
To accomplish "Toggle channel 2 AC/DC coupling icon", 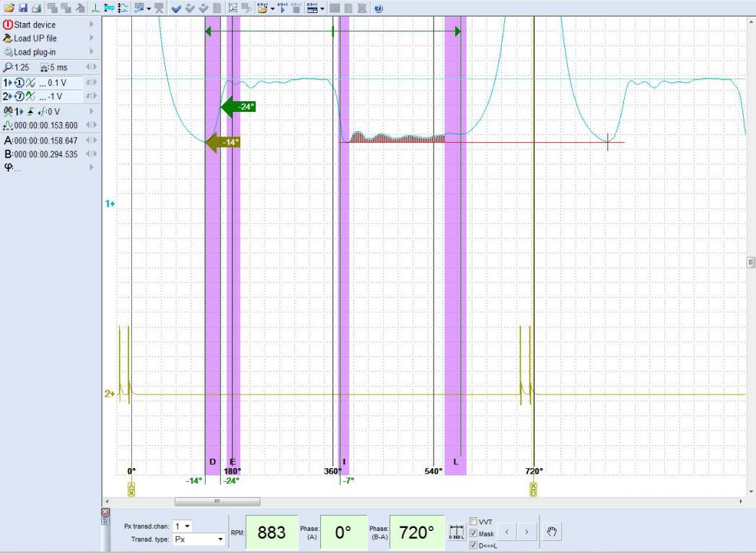I will pos(30,96).
